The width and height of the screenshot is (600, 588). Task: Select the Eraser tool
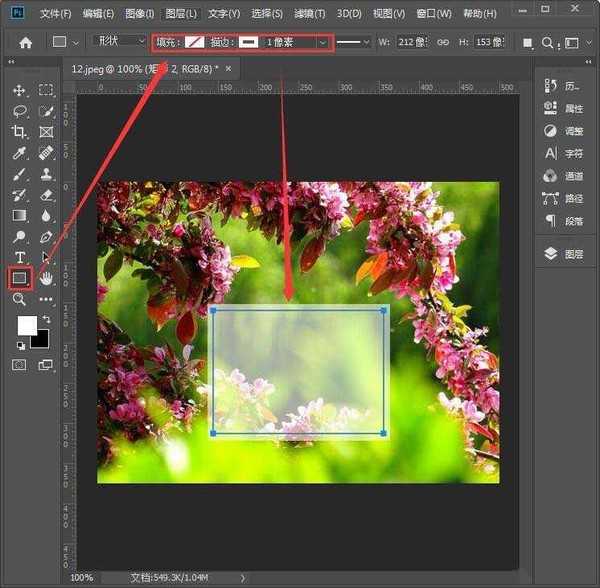[46, 195]
